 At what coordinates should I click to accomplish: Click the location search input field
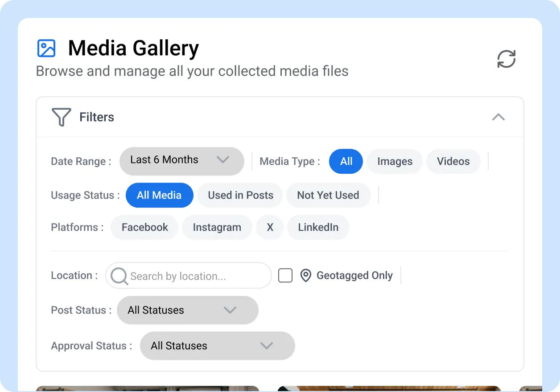187,275
